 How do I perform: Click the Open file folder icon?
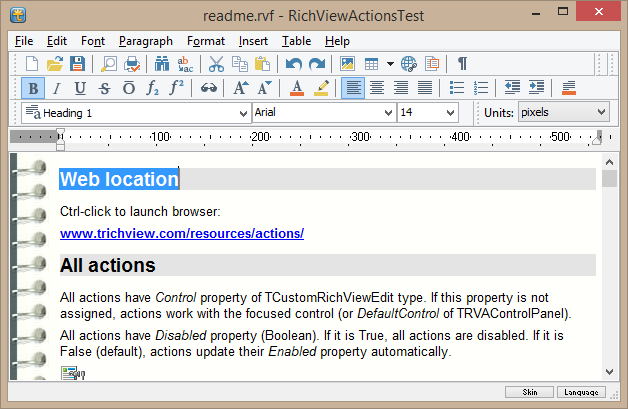tap(56, 64)
